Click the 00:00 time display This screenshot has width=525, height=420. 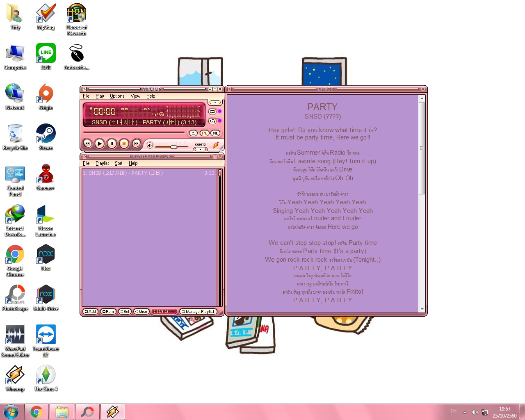click(105, 111)
